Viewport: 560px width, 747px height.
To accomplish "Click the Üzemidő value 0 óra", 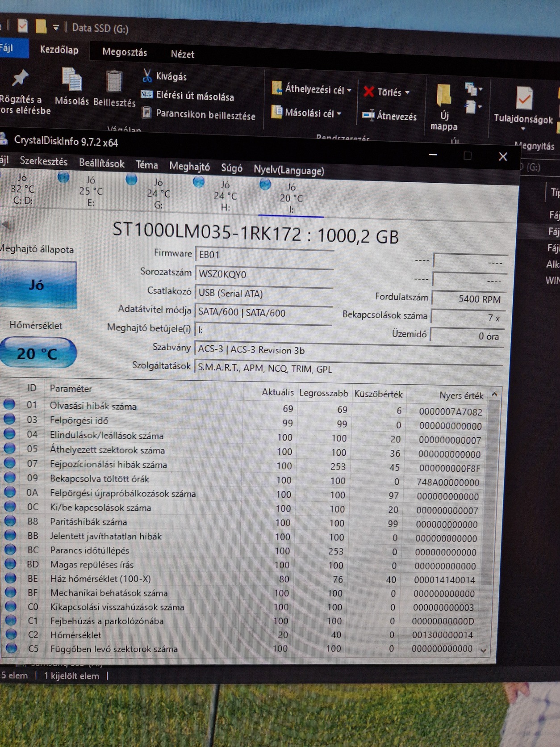I will [x=468, y=336].
